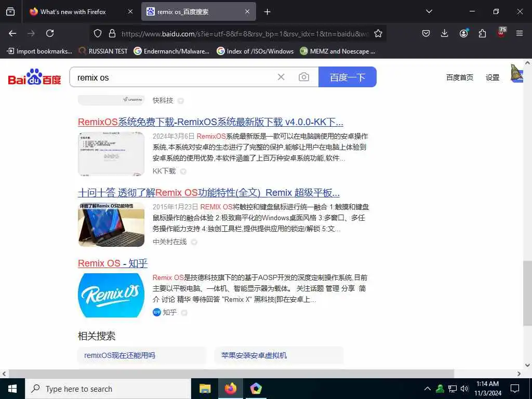
Task: Click the volume speaker tray icon
Action: 464,389
